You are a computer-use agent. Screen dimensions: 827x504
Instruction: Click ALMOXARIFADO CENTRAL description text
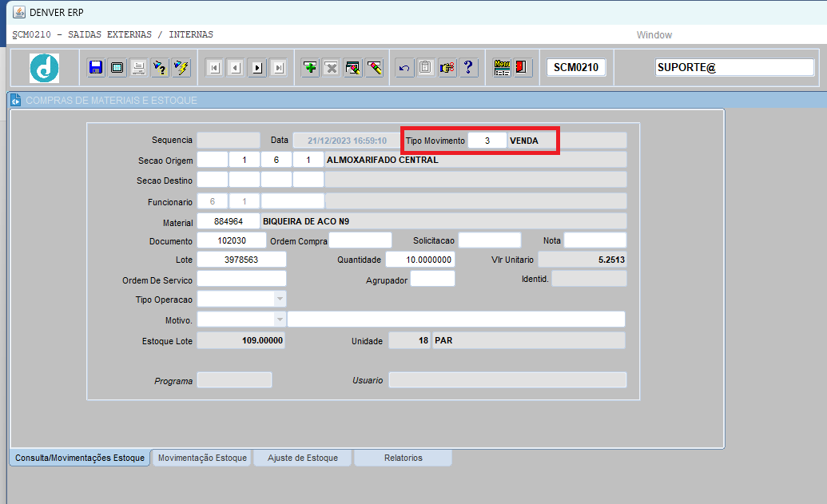point(383,160)
